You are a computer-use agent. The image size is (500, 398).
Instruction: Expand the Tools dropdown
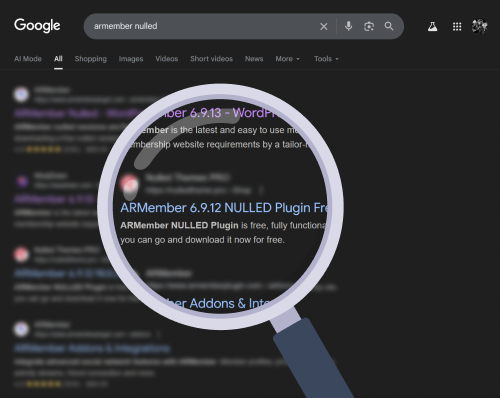click(326, 59)
